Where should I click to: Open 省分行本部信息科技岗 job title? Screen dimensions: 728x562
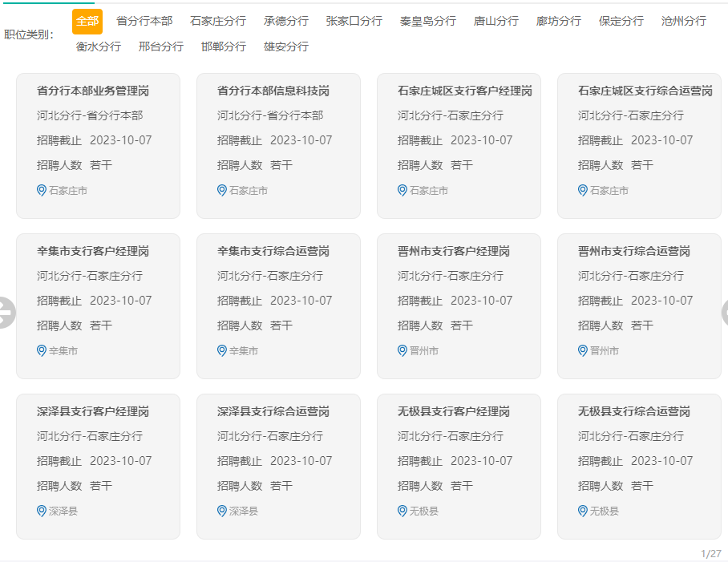(x=273, y=91)
